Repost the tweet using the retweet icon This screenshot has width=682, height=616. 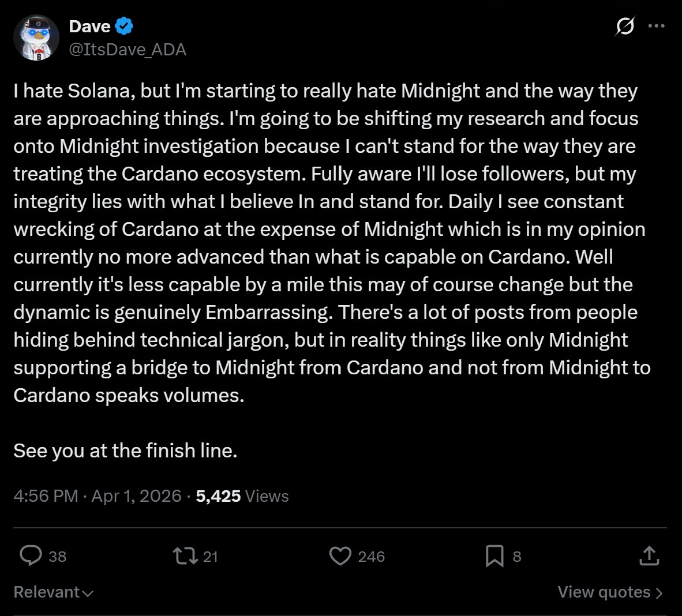click(x=185, y=555)
